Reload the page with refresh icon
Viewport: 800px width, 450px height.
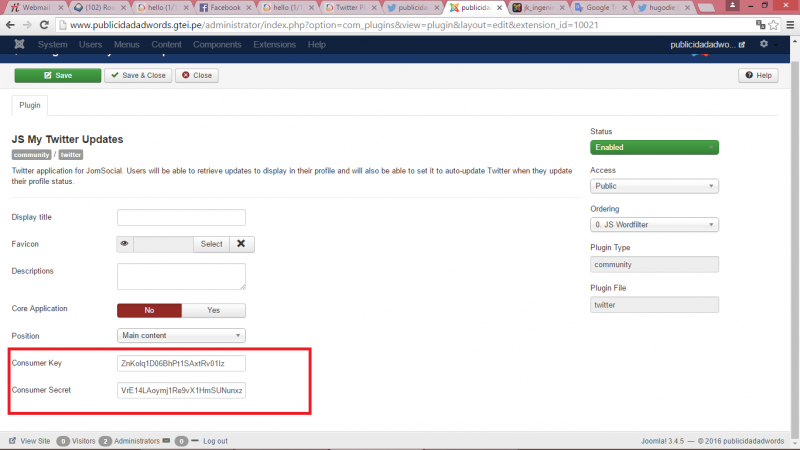44,24
